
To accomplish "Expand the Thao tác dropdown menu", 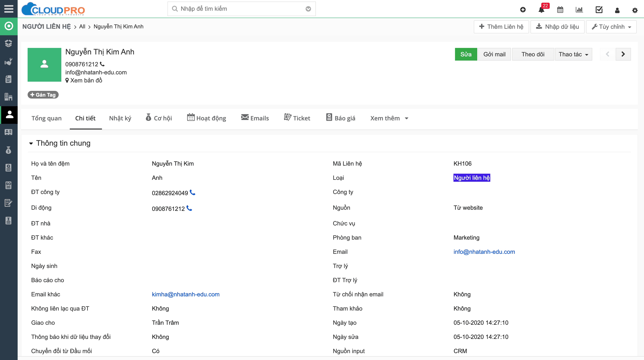I will (572, 54).
